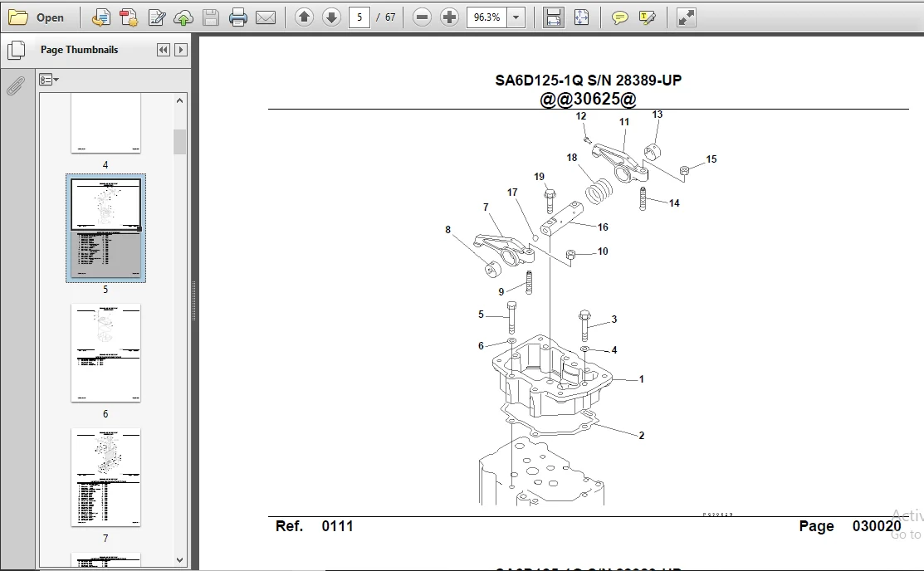Click the Page 030020 footer text
This screenshot has height=571, width=924.
(850, 526)
